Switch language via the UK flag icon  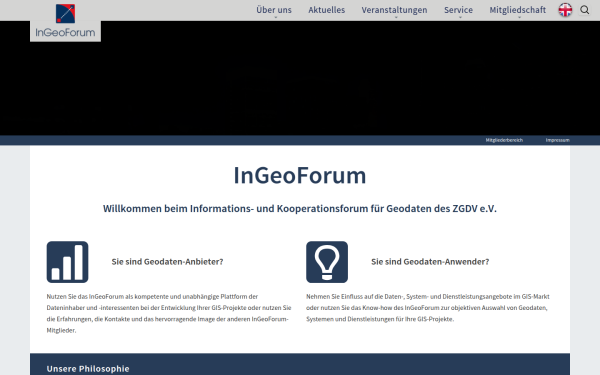565,10
